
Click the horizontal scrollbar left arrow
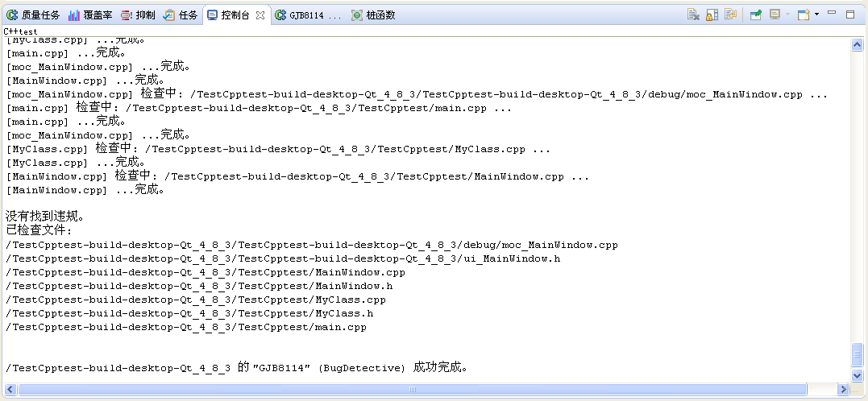(x=11, y=389)
